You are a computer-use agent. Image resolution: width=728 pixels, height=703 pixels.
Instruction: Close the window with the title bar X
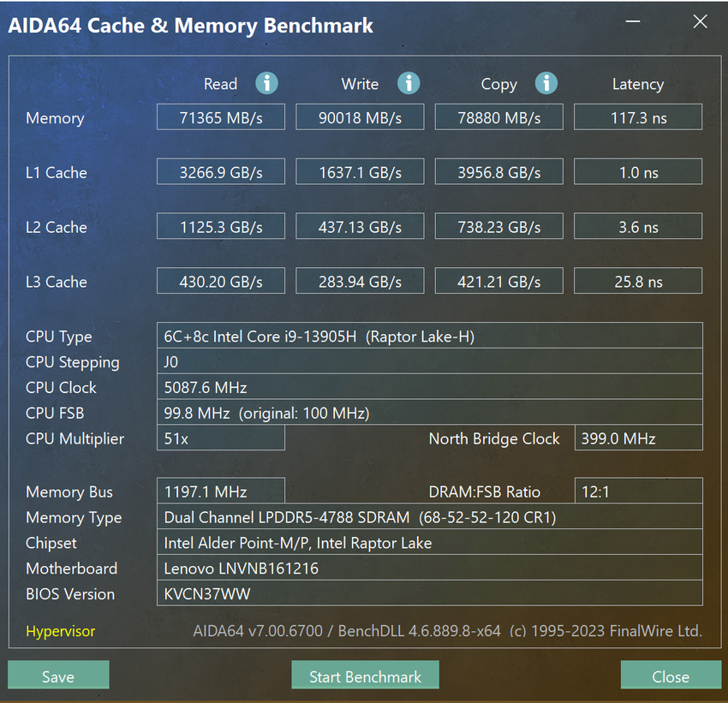(700, 22)
